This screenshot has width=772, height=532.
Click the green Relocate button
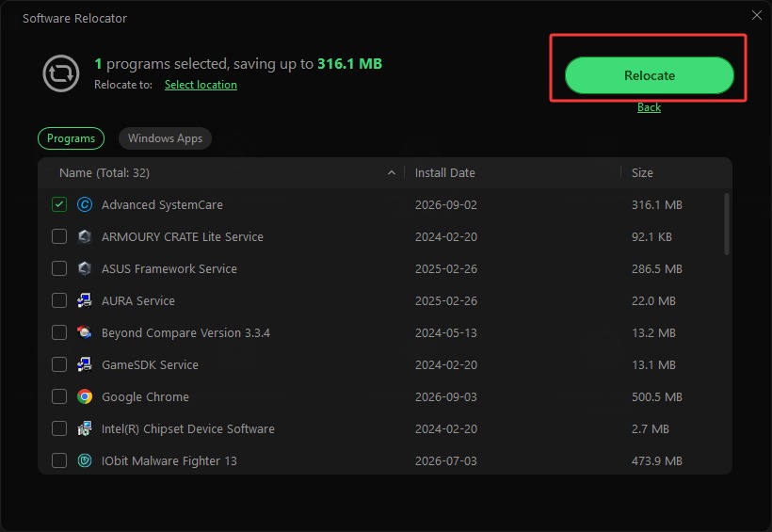[650, 75]
